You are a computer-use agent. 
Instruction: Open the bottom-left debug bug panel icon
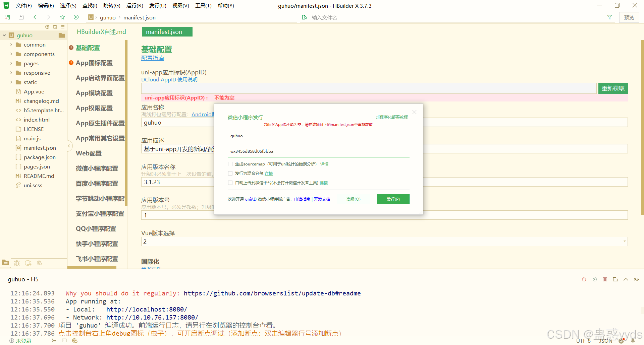click(x=17, y=263)
